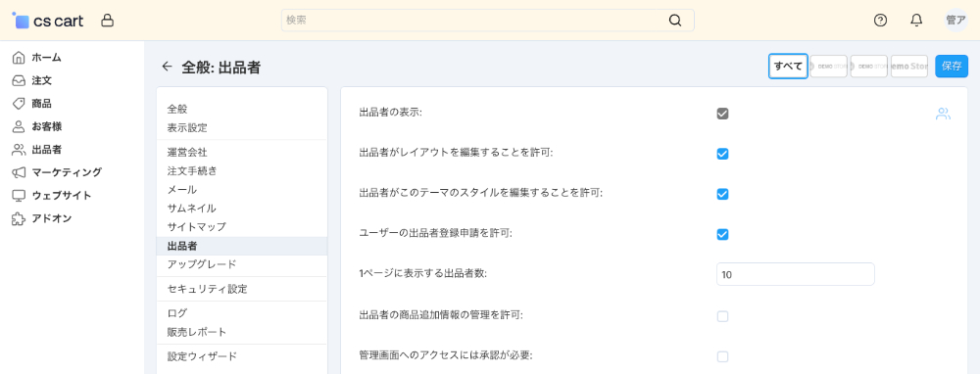Click the 注文 inbox icon
Viewport: 980px width, 374px height.
pyautogui.click(x=19, y=80)
